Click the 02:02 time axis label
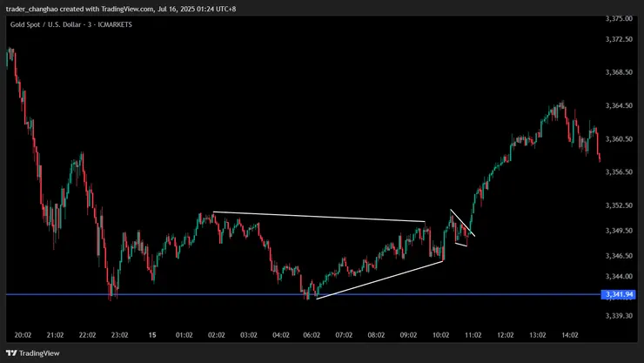Screen dimensions: 644x363 click(x=217, y=335)
